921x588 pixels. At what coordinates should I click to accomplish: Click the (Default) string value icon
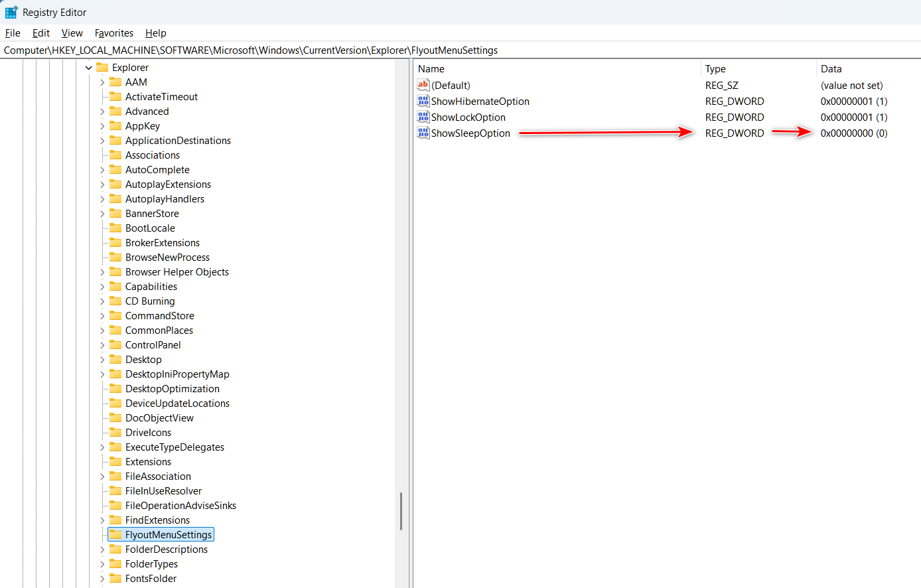pyautogui.click(x=423, y=85)
